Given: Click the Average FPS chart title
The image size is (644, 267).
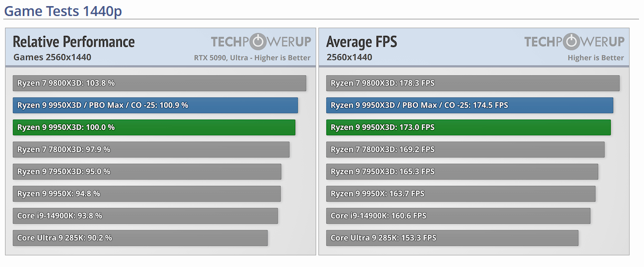Looking at the screenshot, I should (362, 42).
